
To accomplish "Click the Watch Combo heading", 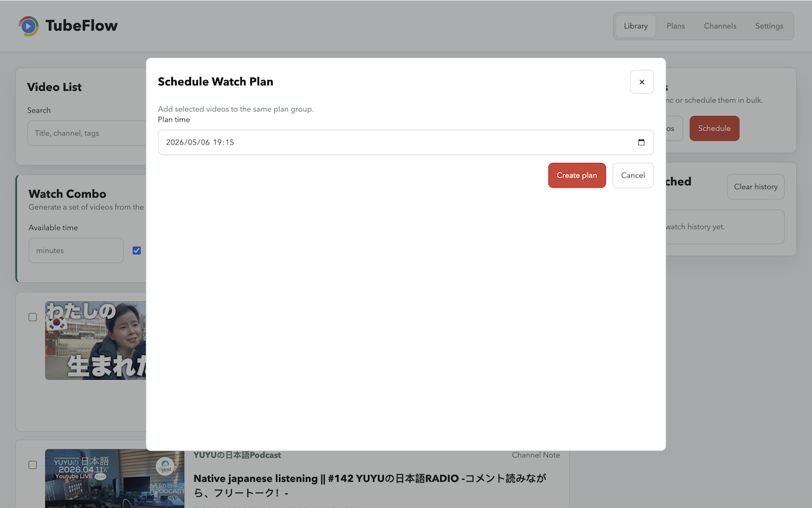I will pos(67,194).
